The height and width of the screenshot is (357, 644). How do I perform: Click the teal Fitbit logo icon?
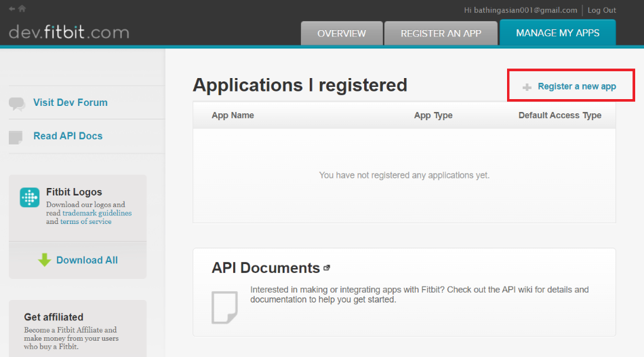pyautogui.click(x=30, y=198)
